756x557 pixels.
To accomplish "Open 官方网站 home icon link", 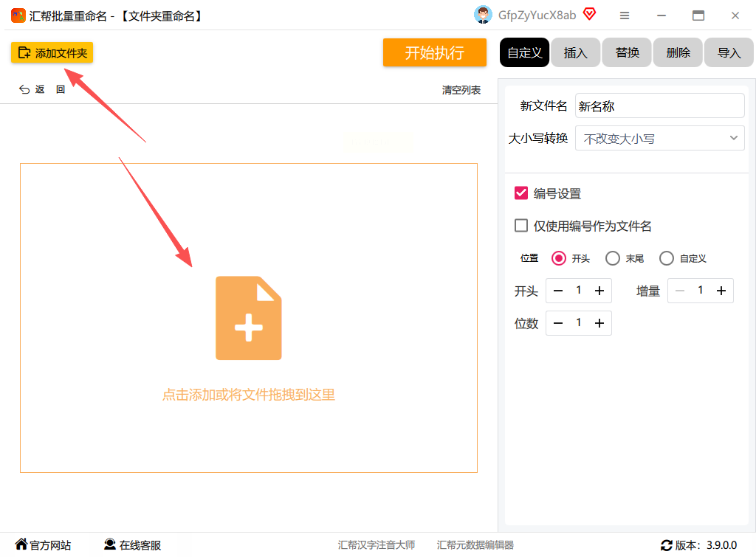I will [21, 544].
